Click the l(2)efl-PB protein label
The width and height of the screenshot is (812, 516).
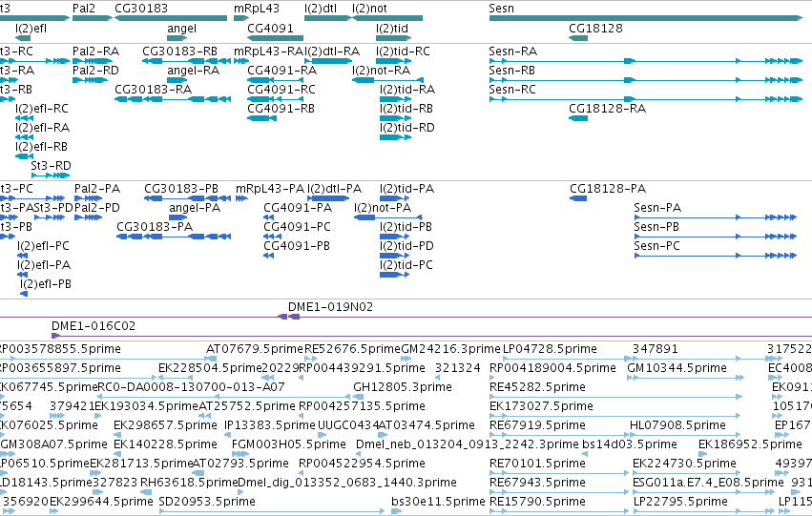pos(46,284)
